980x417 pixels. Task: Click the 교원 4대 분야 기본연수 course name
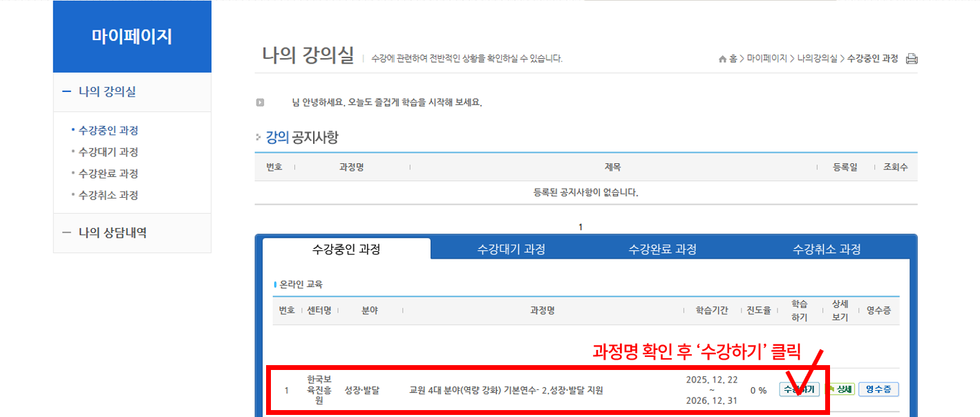point(506,390)
